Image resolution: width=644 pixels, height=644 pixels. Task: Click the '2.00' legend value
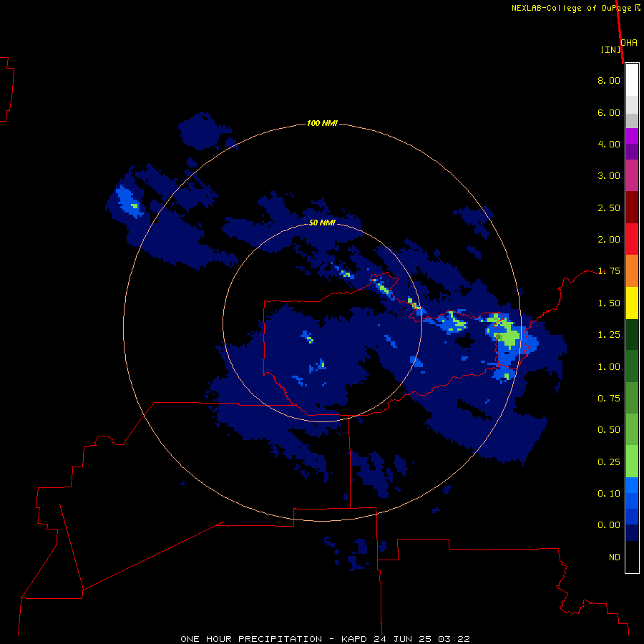click(x=609, y=240)
